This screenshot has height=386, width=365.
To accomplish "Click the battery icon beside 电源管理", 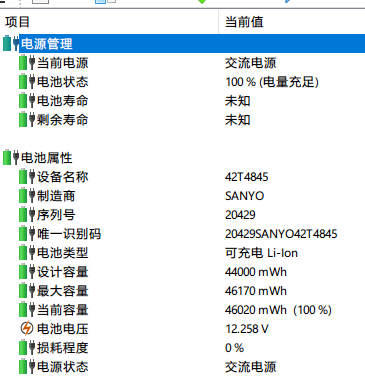I will coord(11,44).
